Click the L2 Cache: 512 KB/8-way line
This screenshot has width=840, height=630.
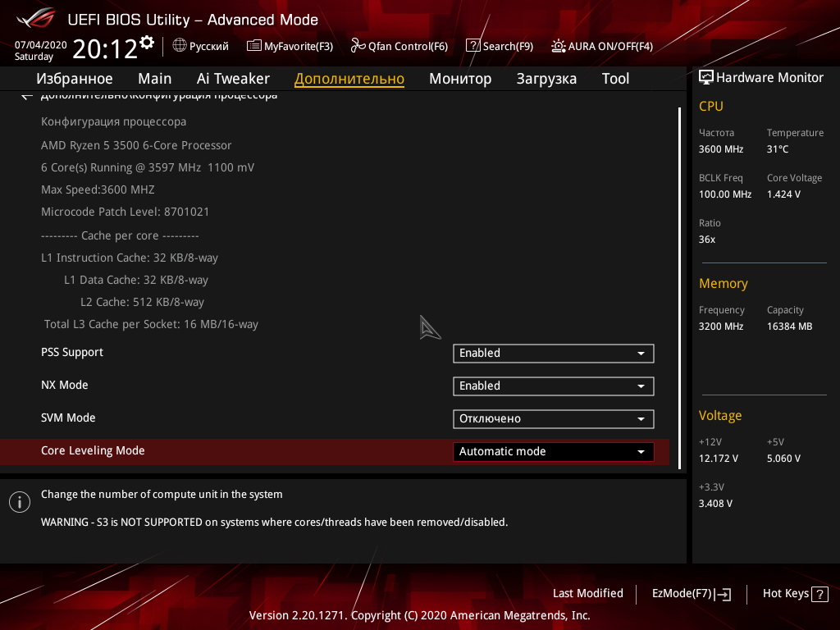tap(142, 302)
